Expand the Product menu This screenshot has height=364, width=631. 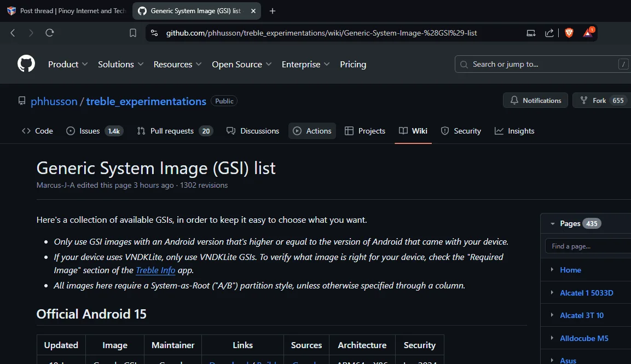[68, 65]
